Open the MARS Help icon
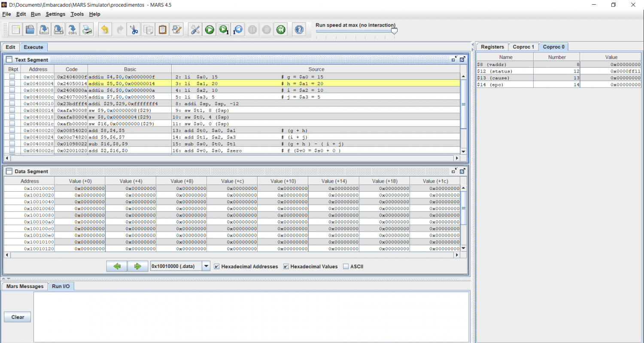 point(299,30)
